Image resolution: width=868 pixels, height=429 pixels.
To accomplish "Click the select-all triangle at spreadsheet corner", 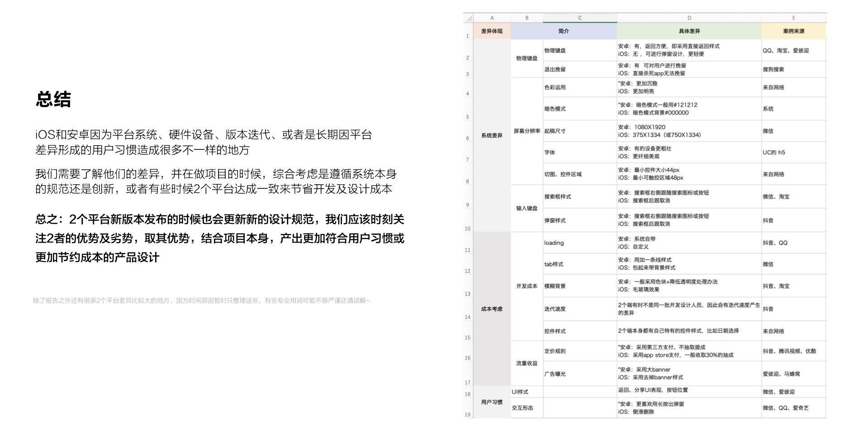I will pos(468,19).
